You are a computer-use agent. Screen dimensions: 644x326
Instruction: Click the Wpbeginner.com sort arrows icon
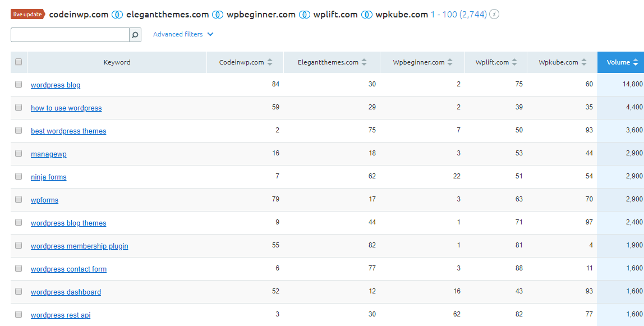pyautogui.click(x=450, y=62)
